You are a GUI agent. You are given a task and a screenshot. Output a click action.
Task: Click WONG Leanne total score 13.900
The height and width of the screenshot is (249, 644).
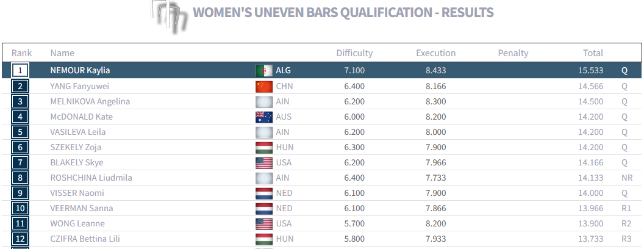pos(591,224)
